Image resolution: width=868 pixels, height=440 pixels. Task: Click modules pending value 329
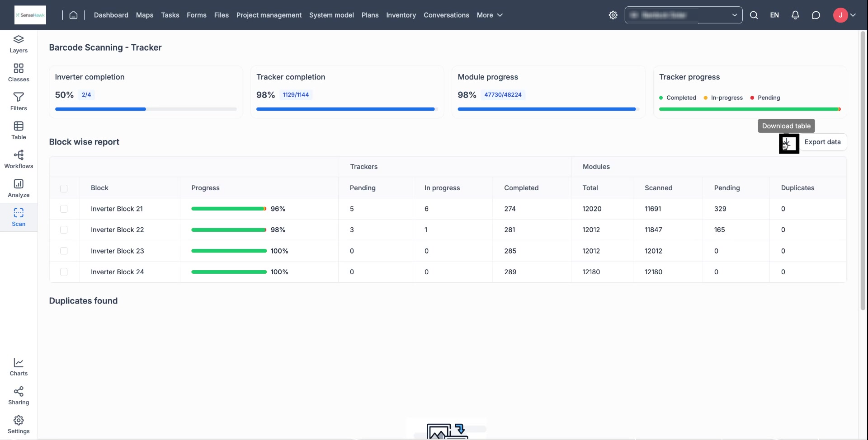[x=720, y=209]
